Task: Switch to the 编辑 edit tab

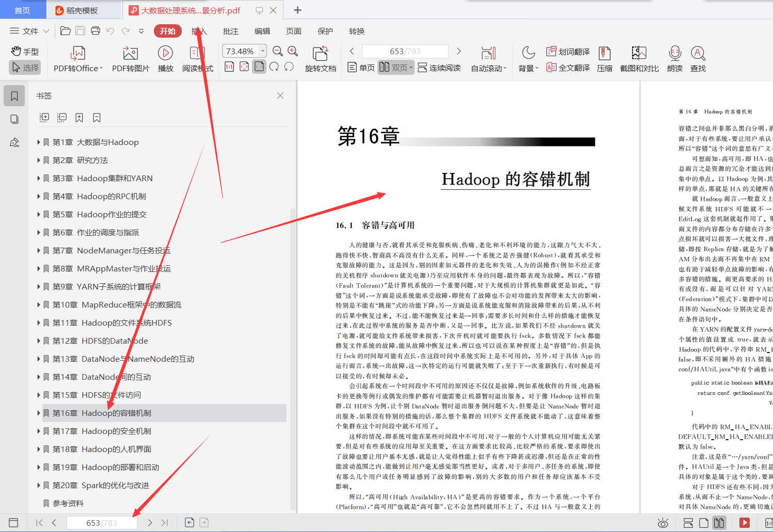Action: 262,31
